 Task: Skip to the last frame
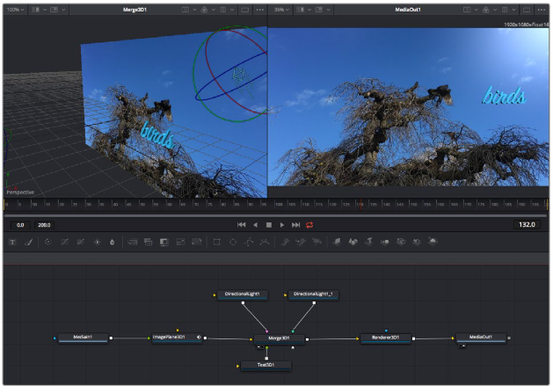coord(296,225)
